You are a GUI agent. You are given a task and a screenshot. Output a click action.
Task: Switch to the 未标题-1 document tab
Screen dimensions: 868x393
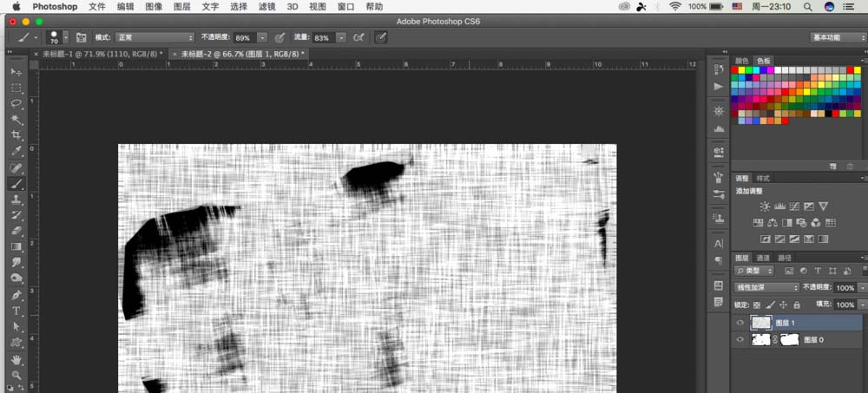pos(102,54)
